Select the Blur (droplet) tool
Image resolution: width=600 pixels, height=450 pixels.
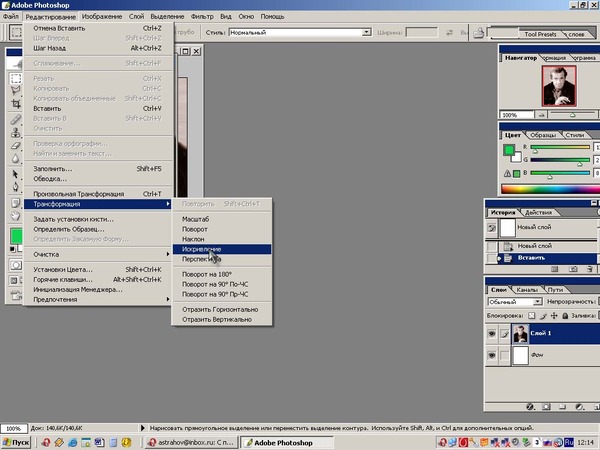click(x=16, y=158)
